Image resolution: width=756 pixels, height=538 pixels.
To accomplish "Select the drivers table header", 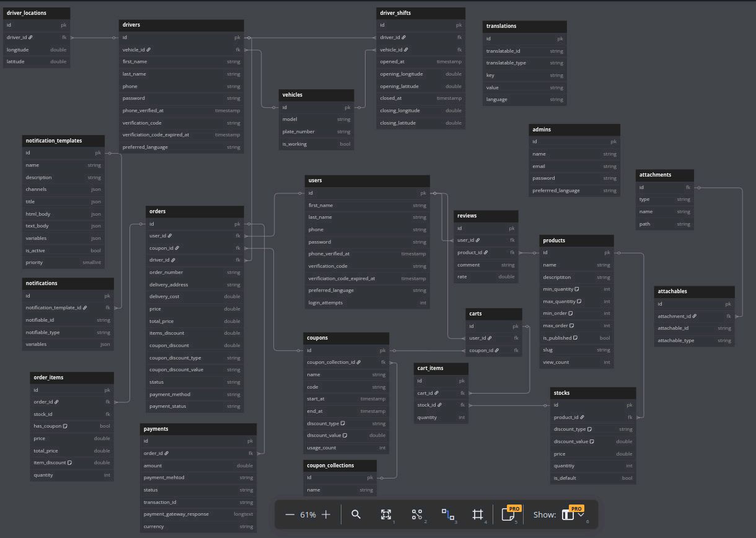I will coord(181,25).
